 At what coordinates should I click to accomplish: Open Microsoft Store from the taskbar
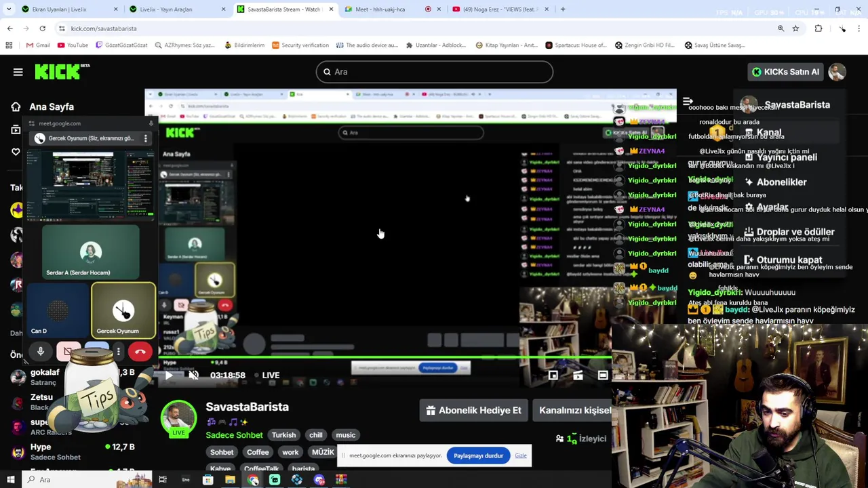(x=208, y=480)
